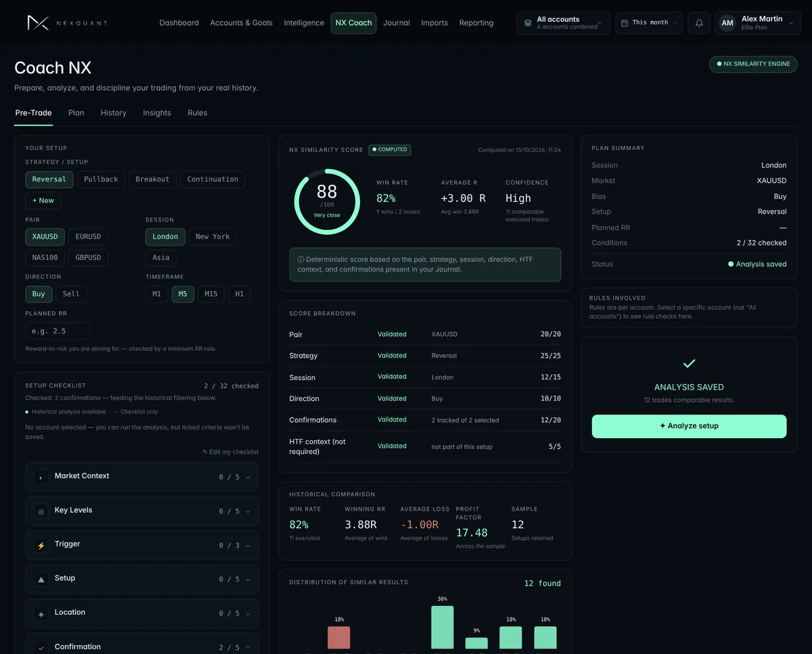Image resolution: width=812 pixels, height=654 pixels.
Task: Click the Analyze setup button
Action: [x=689, y=426]
